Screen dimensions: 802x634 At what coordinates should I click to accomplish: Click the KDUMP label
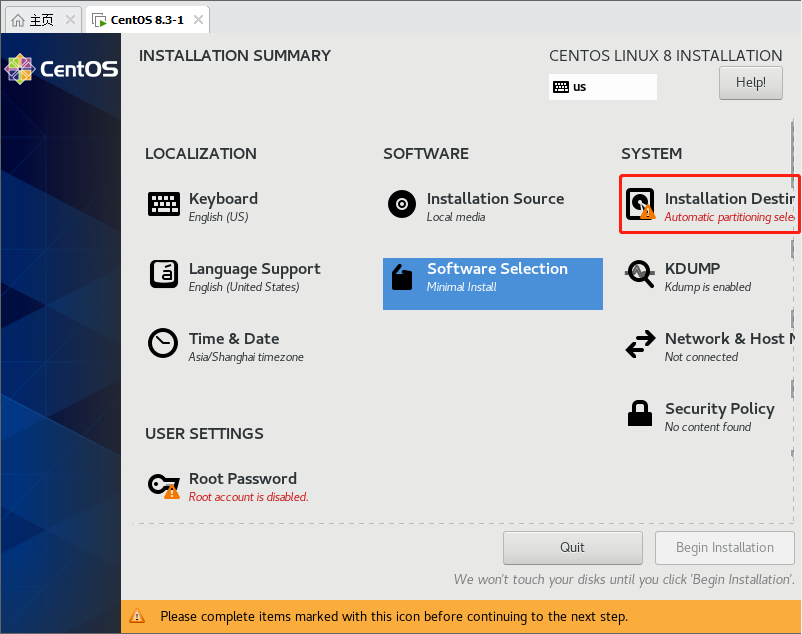pyautogui.click(x=692, y=268)
